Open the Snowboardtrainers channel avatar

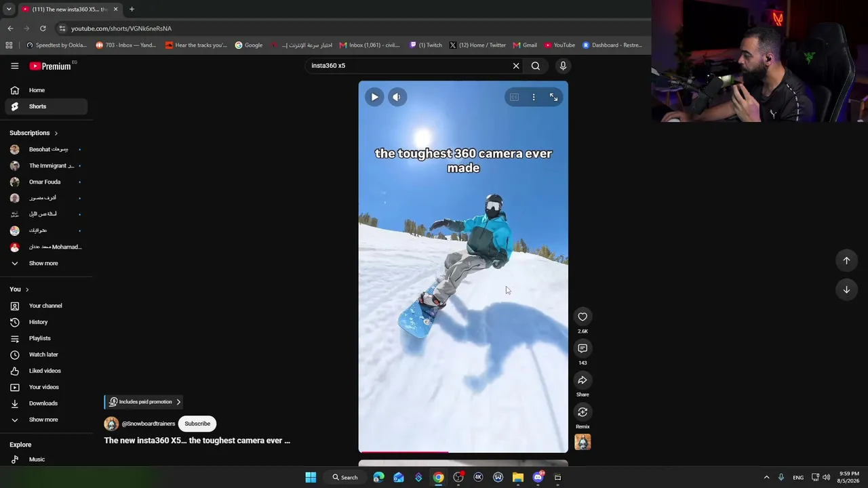111,424
